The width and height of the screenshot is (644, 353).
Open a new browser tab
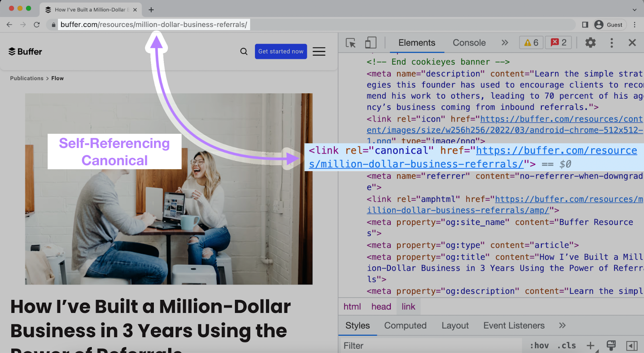151,10
